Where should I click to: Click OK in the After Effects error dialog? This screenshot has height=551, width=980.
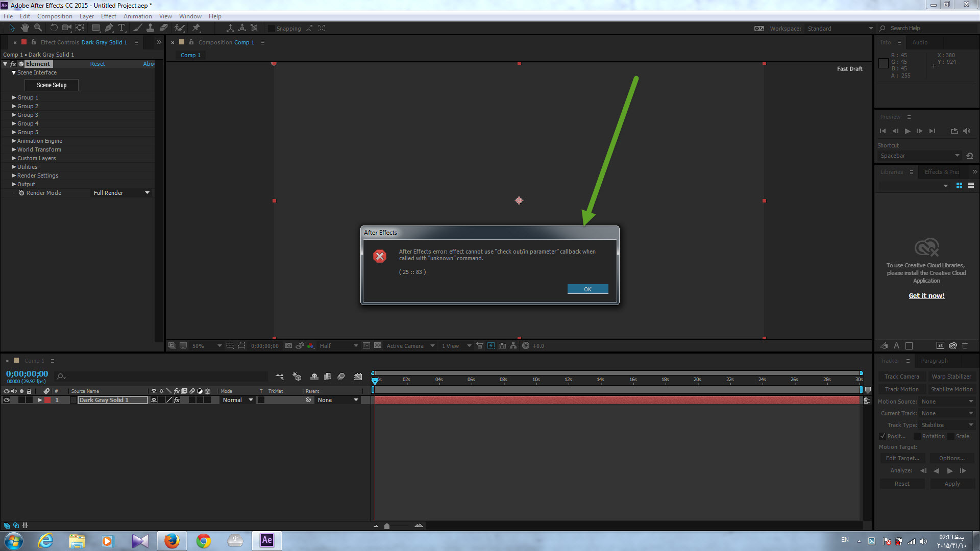[587, 289]
